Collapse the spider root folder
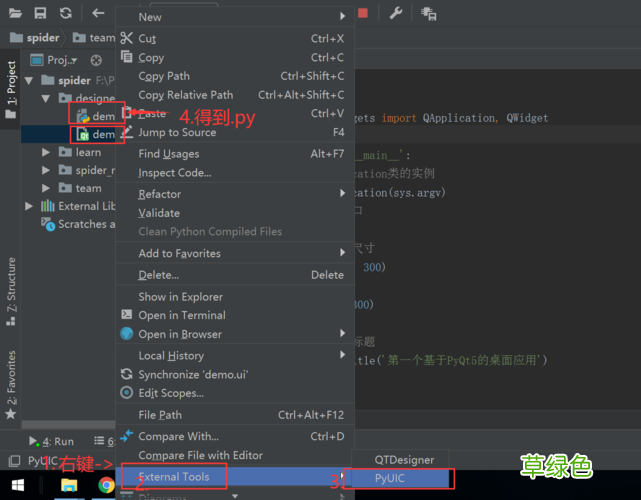This screenshot has width=641, height=500. pyautogui.click(x=30, y=80)
